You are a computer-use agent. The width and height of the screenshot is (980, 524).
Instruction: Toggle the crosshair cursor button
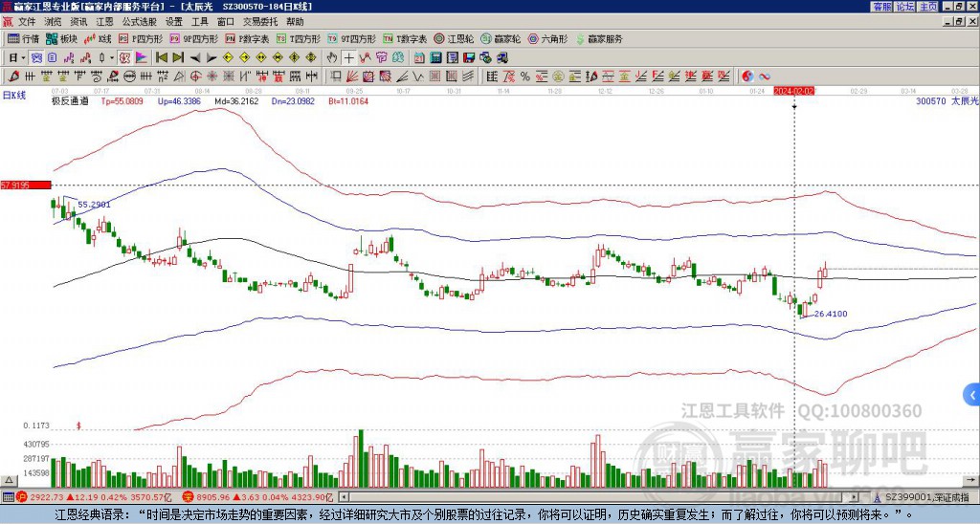348,58
